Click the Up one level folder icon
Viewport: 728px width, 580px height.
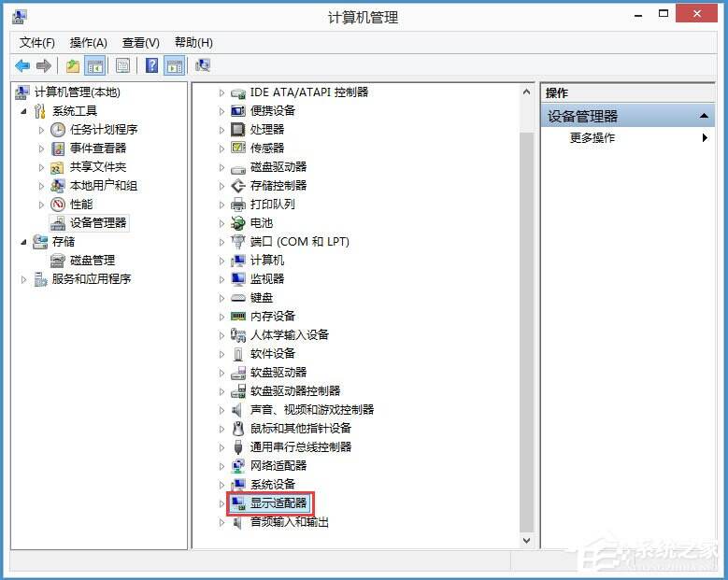[73, 66]
